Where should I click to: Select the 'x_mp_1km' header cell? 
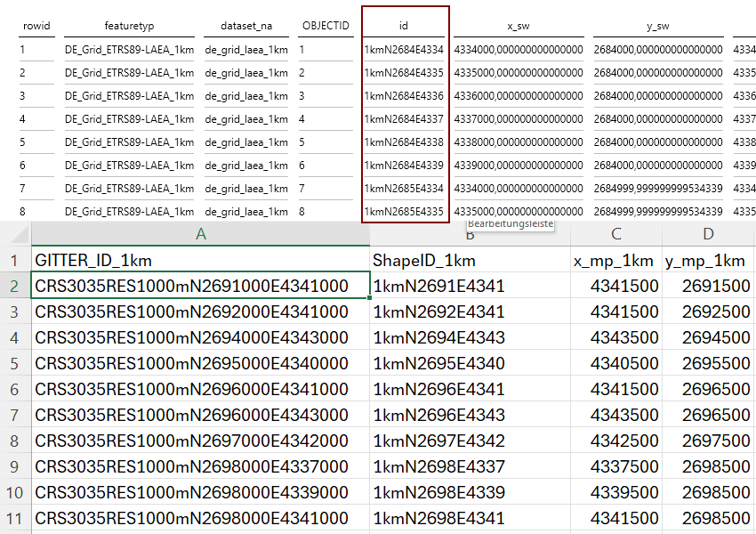click(616, 260)
